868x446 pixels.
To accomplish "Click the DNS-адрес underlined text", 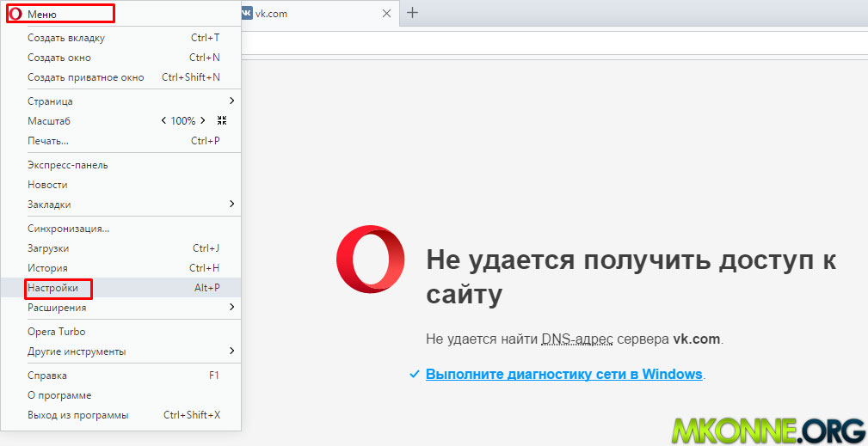I will [577, 339].
